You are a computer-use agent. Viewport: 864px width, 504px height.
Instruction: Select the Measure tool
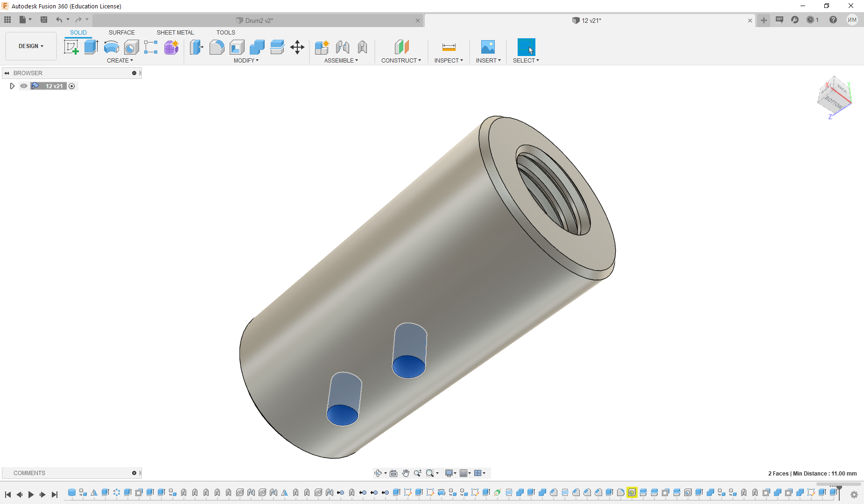click(x=449, y=47)
